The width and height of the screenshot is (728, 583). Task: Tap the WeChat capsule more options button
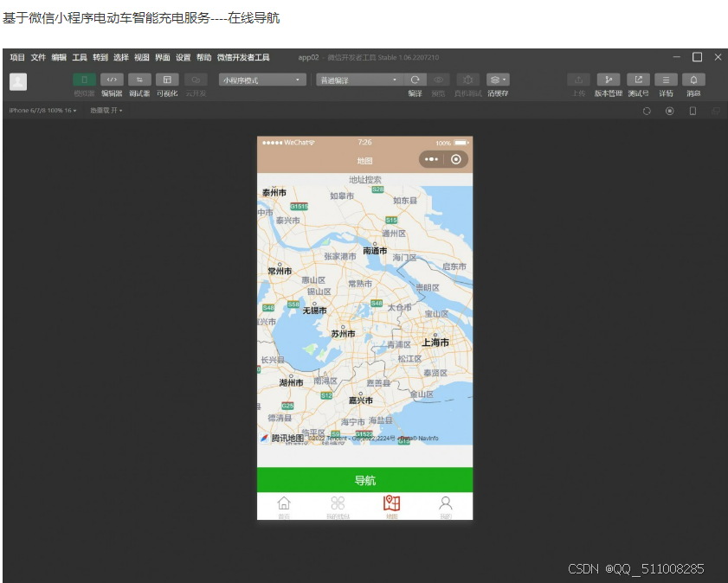tap(433, 159)
